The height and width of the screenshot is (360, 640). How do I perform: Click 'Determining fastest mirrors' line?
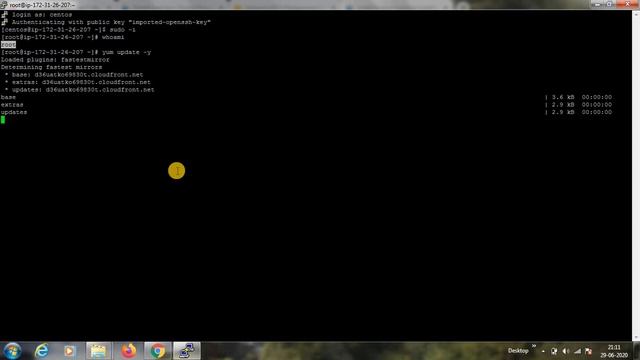pyautogui.click(x=51, y=67)
